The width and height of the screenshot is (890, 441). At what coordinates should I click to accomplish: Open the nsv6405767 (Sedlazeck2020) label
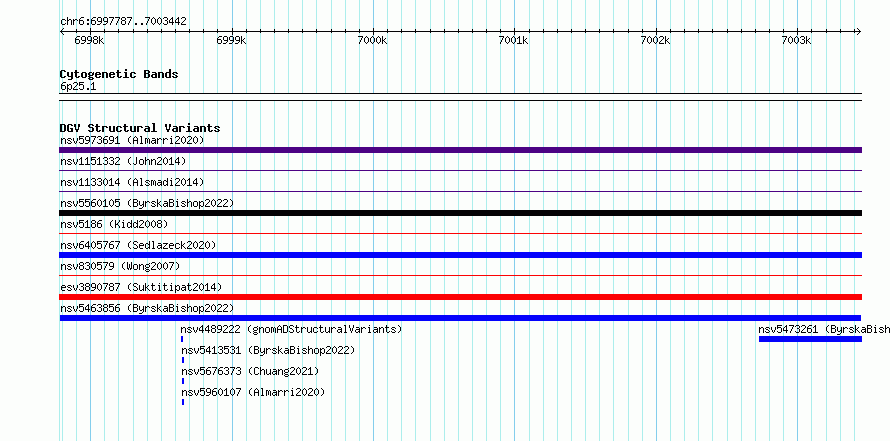pos(138,245)
